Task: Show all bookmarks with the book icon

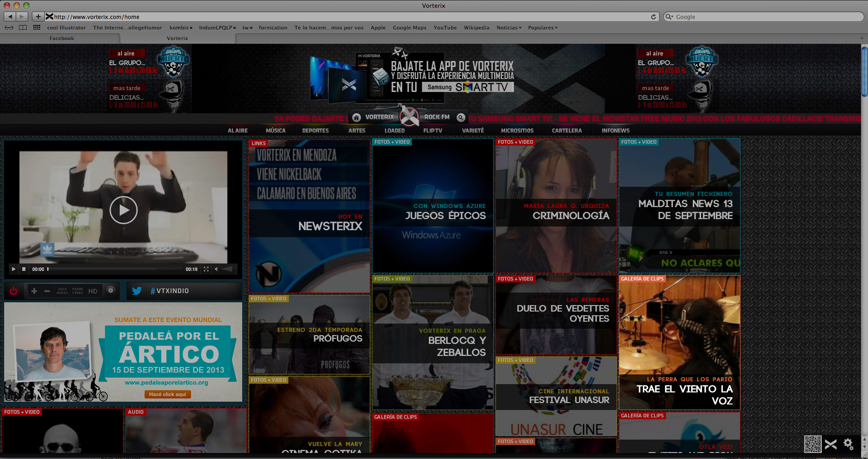Action: pos(23,28)
